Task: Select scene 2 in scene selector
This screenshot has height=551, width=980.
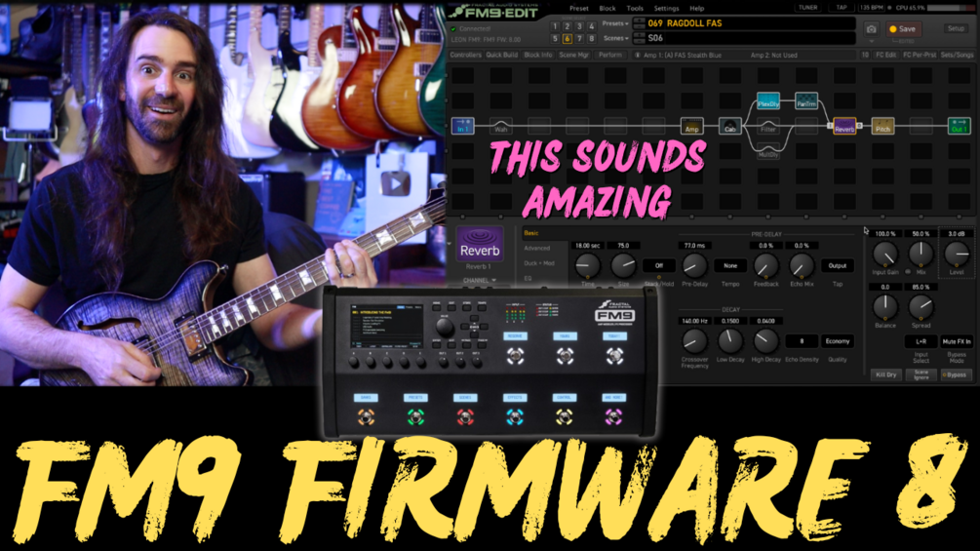Action: 567,27
